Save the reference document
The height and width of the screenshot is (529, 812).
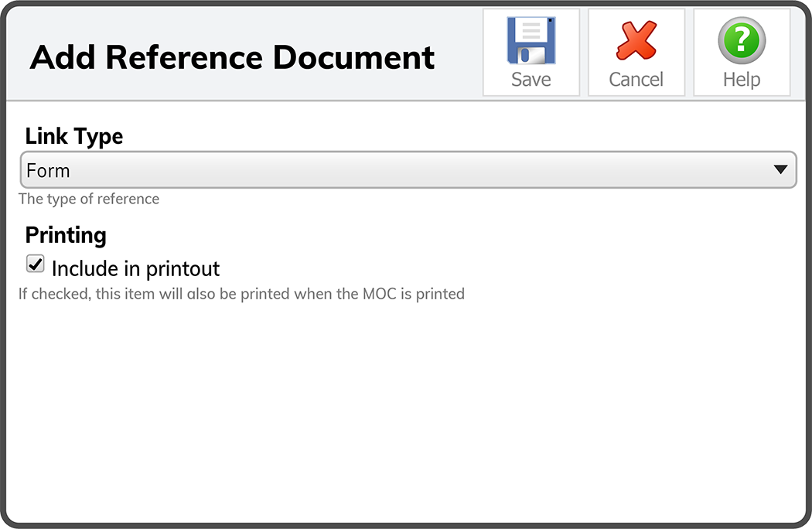(x=531, y=53)
